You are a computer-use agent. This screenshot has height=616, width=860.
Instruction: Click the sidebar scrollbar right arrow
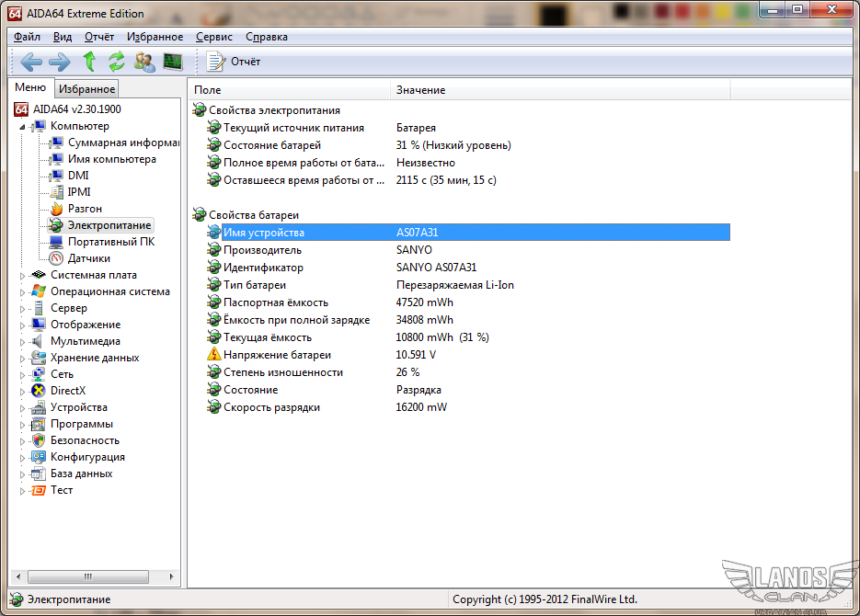[172, 576]
